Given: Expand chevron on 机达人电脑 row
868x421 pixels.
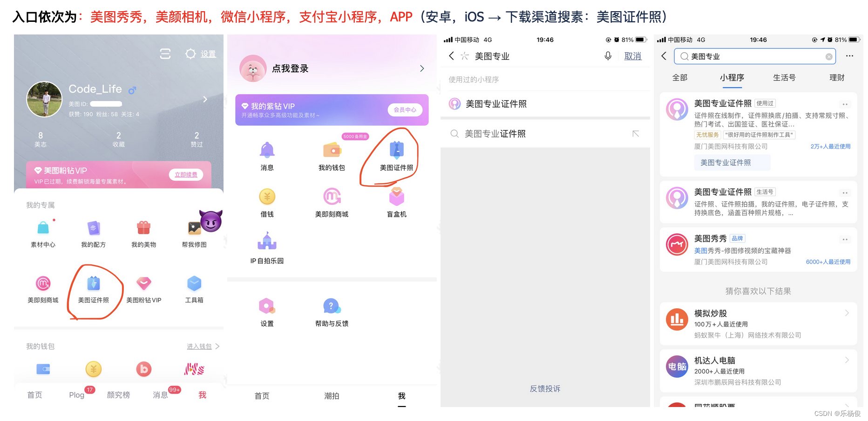Looking at the screenshot, I should (847, 360).
